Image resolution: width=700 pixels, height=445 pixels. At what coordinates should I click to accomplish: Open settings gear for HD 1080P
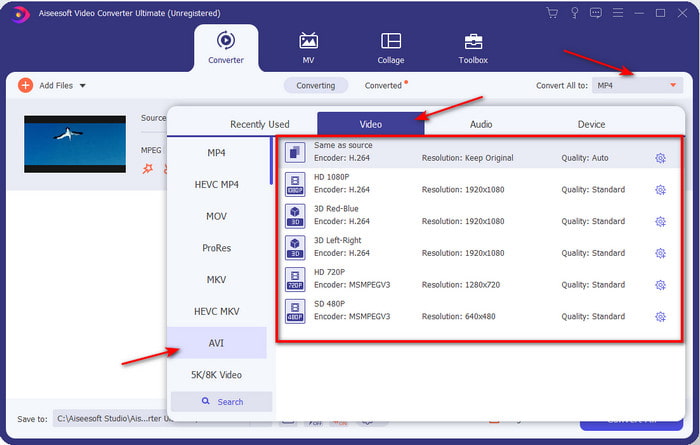click(660, 190)
